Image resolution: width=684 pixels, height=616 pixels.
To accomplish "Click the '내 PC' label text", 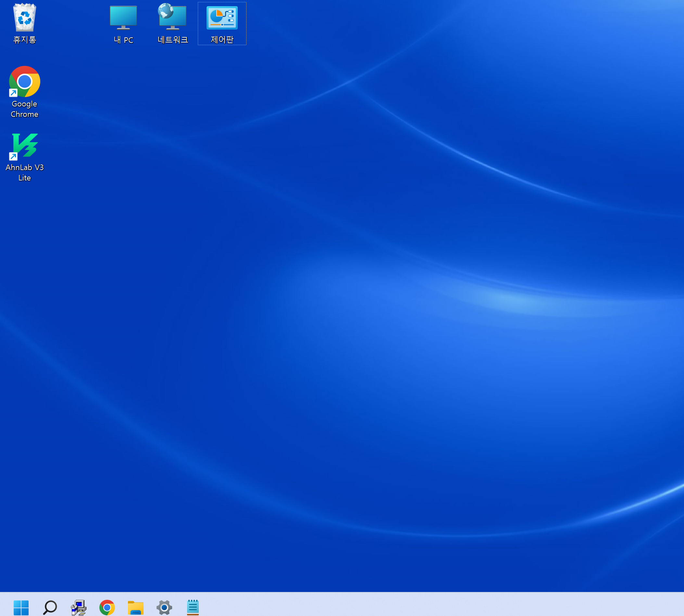I will 123,40.
